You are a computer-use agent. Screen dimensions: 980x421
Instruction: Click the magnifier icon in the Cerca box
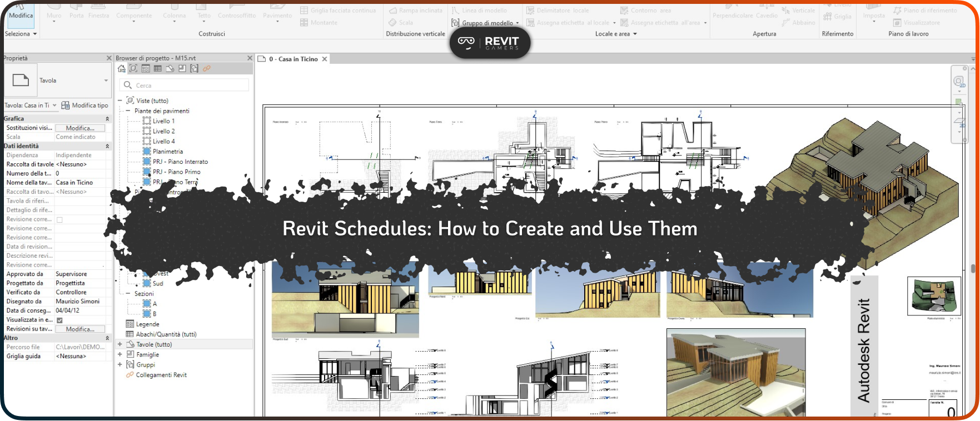coord(128,85)
